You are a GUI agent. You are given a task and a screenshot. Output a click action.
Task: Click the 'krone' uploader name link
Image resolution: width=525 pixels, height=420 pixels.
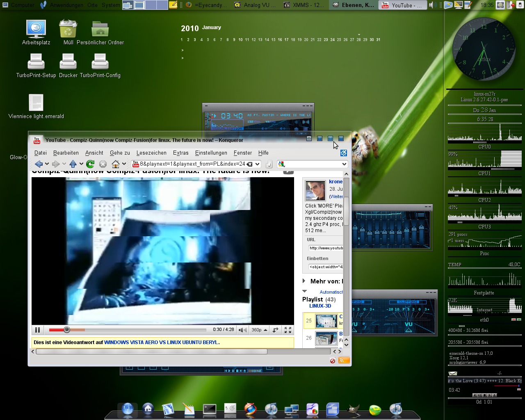point(336,182)
